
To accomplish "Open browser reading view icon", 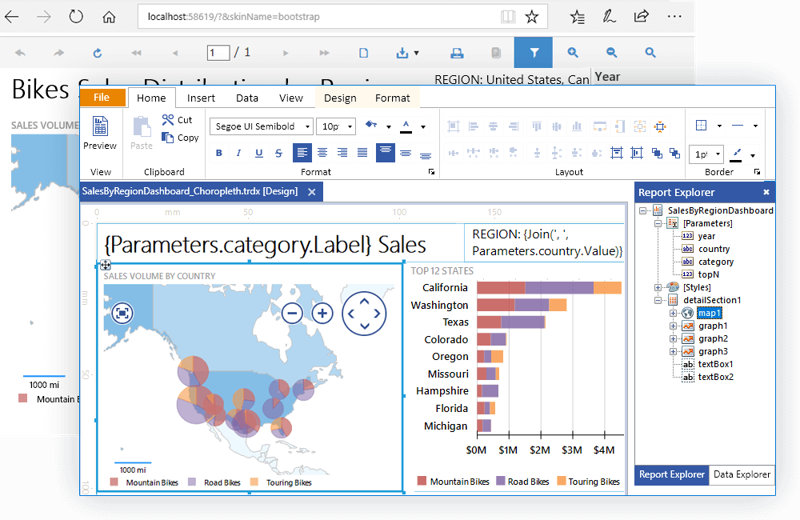I will 508,17.
